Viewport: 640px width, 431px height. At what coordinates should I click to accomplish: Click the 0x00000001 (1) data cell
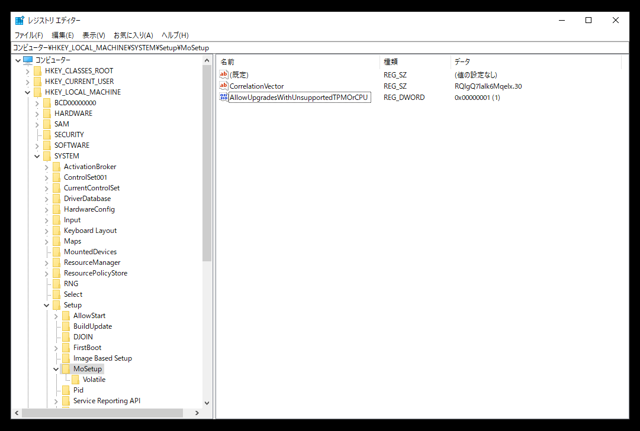tap(477, 98)
